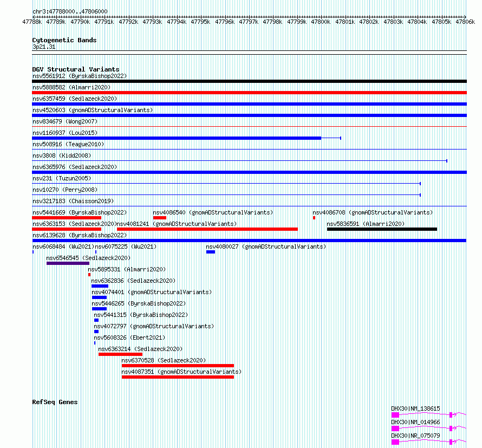
Task: Click nsv3217183 (Chaisson2019) label
Action: [x=73, y=201]
